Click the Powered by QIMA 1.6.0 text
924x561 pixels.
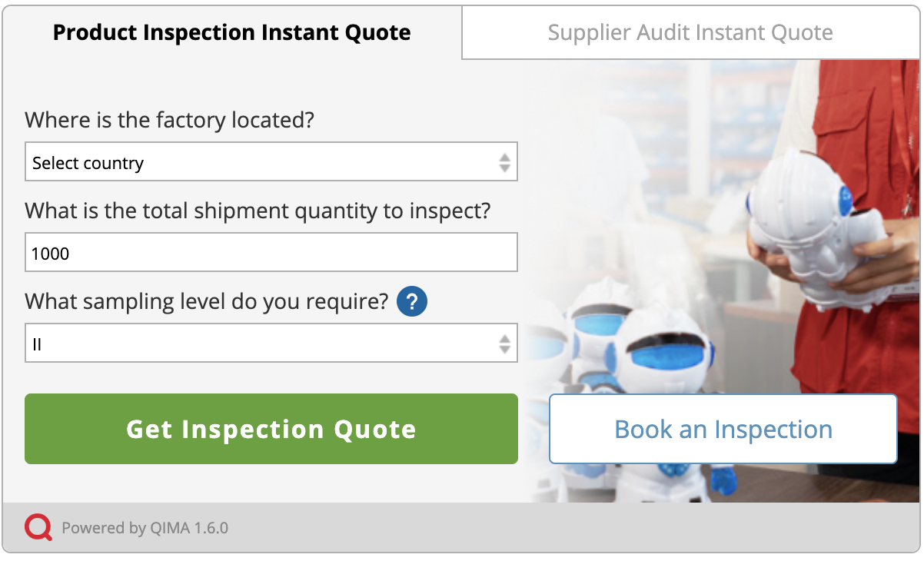pos(145,528)
